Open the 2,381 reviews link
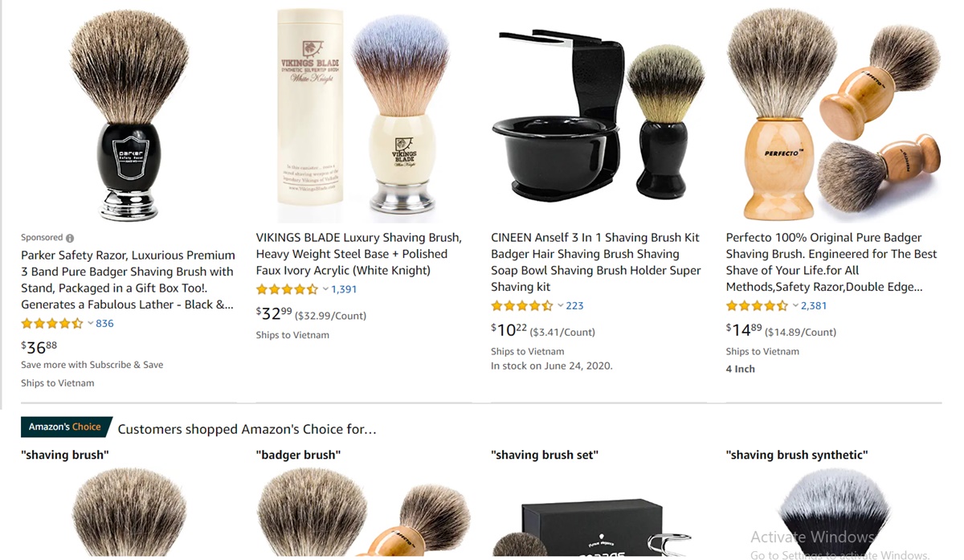The height and width of the screenshot is (560, 964). [x=814, y=306]
